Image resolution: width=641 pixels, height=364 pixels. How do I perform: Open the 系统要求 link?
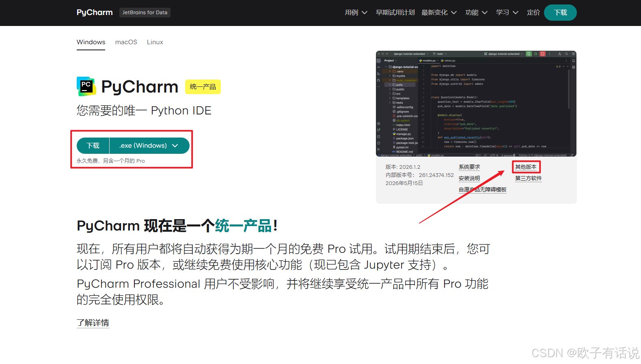[x=469, y=167]
